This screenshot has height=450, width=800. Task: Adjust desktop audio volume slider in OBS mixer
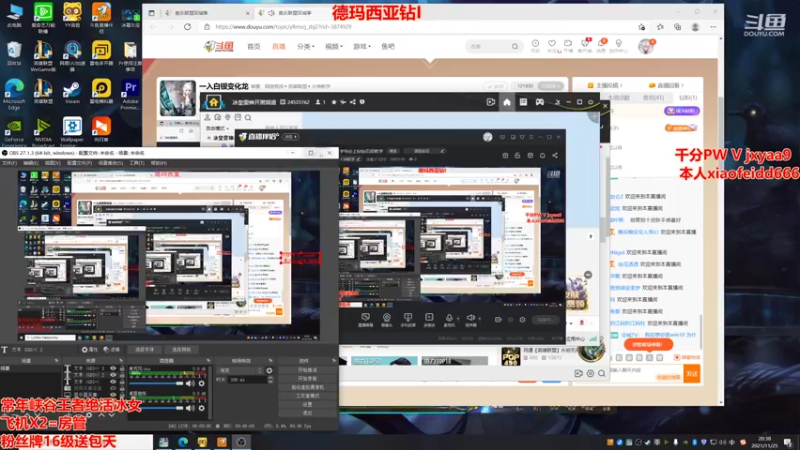click(x=157, y=408)
